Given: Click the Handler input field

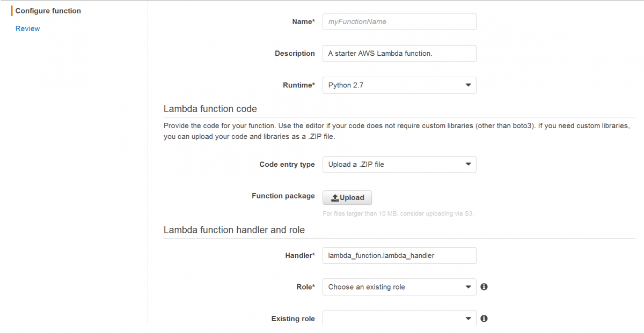Looking at the screenshot, I should (x=399, y=256).
